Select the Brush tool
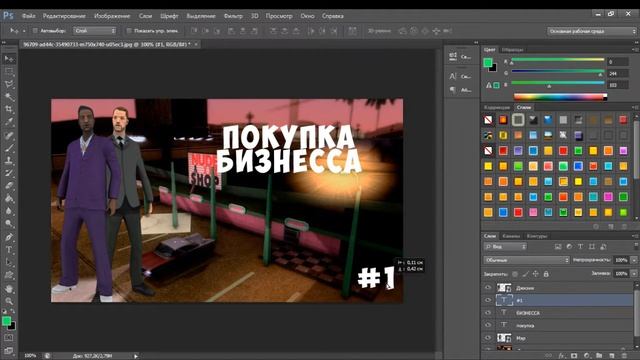The image size is (640, 360). point(9,148)
